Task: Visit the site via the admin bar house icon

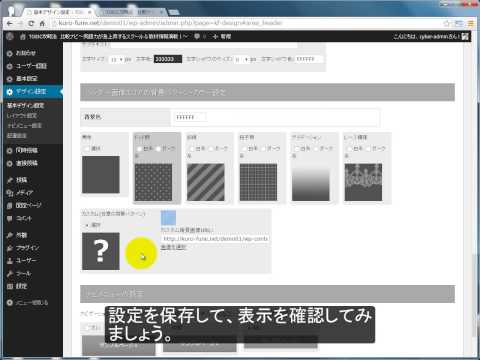Action: (22, 36)
